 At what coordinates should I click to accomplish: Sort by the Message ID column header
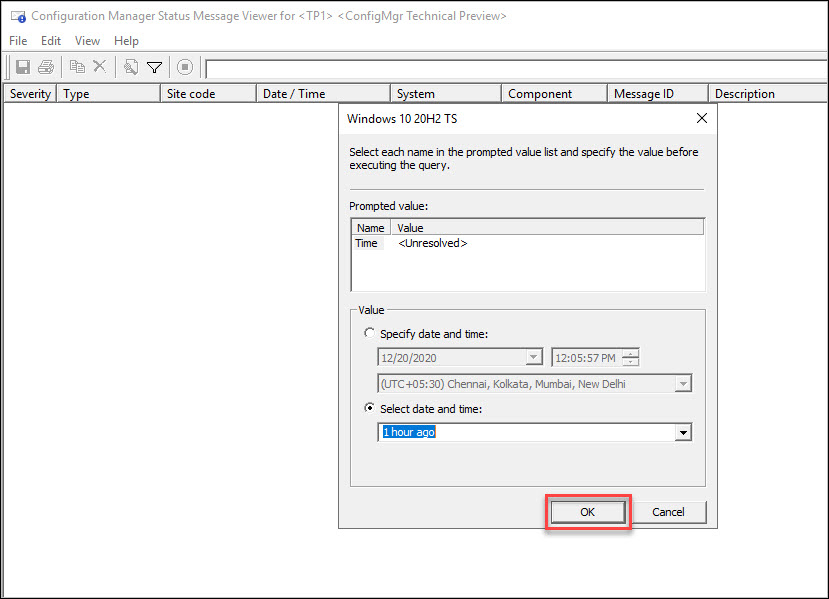point(658,94)
